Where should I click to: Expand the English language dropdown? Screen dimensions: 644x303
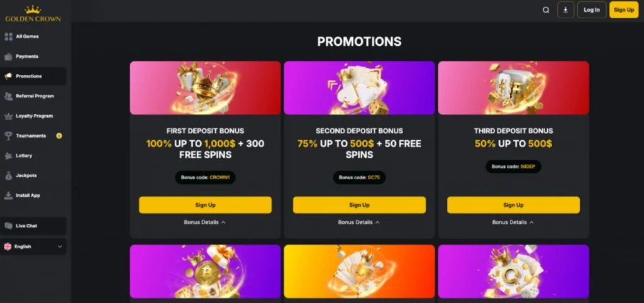[33, 247]
